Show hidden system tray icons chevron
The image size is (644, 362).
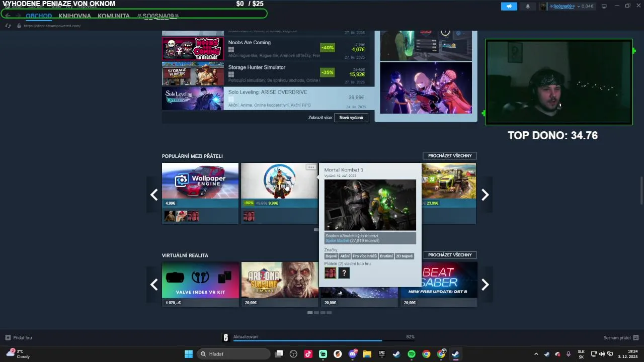click(536, 354)
